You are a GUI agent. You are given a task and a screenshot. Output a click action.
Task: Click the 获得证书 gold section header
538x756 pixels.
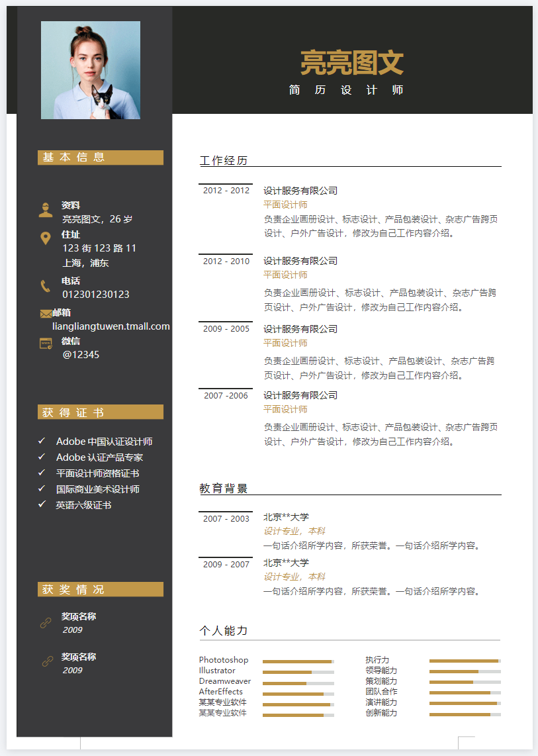101,412
